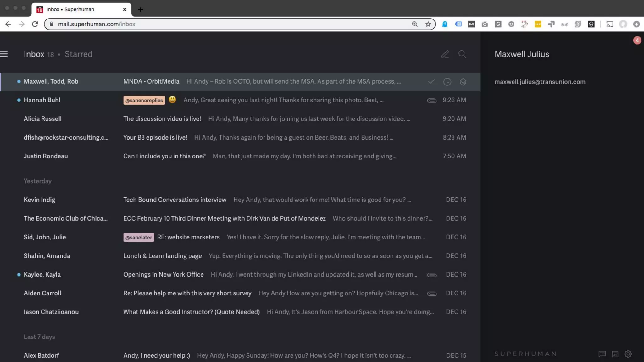Click the red notification badge showing 4
This screenshot has width=644, height=362.
click(x=637, y=40)
